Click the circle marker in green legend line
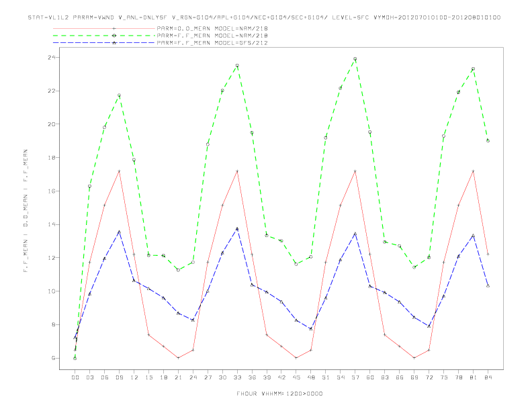The width and height of the screenshot is (532, 411). pos(114,36)
